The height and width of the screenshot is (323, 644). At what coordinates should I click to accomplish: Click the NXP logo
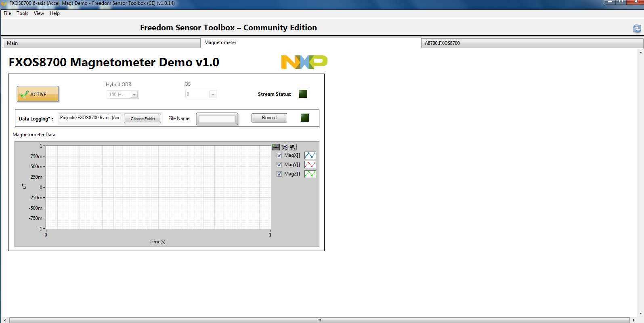pos(304,62)
